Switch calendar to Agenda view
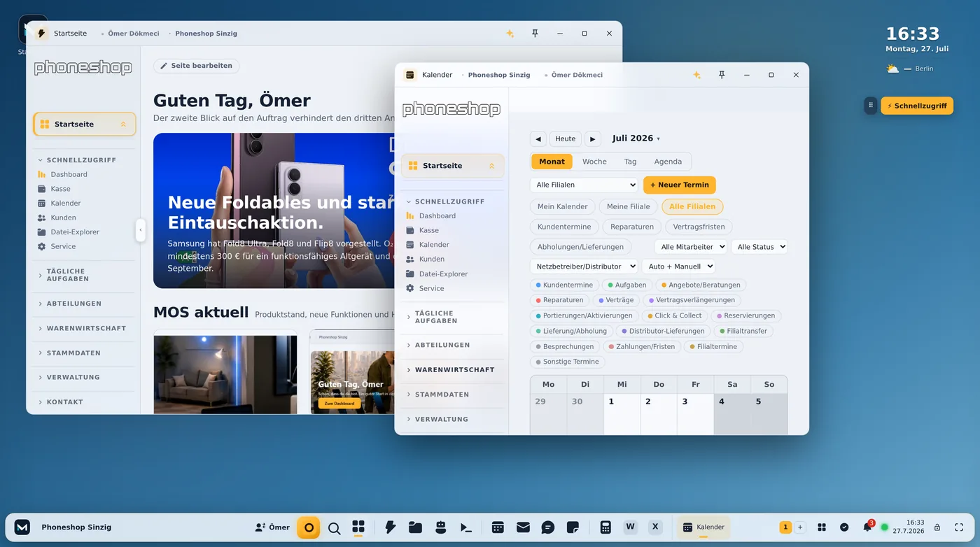The width and height of the screenshot is (980, 547). pyautogui.click(x=668, y=162)
